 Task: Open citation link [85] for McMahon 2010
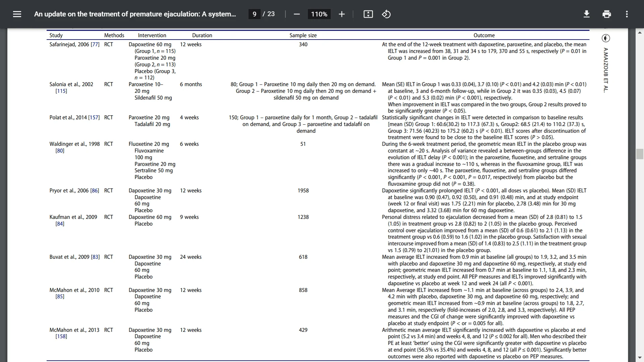pyautogui.click(x=60, y=297)
